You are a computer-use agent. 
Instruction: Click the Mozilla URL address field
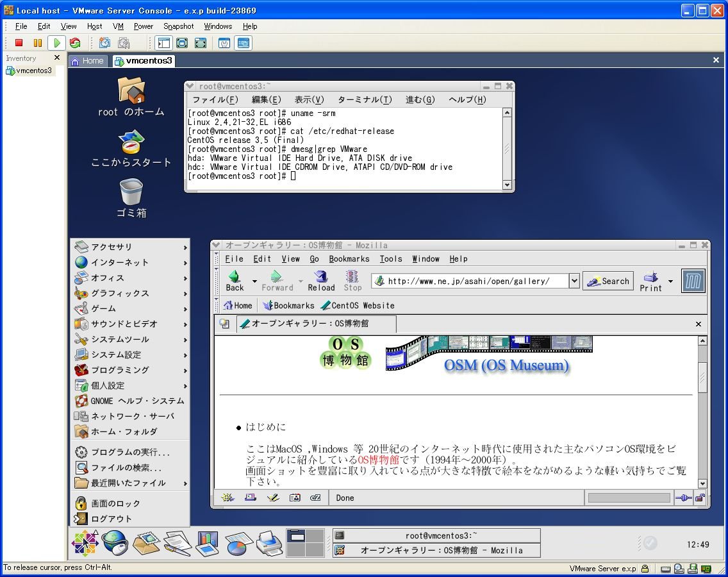(x=470, y=281)
